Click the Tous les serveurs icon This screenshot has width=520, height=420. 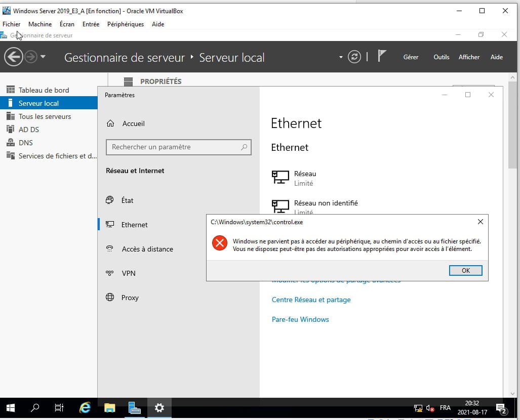pyautogui.click(x=11, y=116)
